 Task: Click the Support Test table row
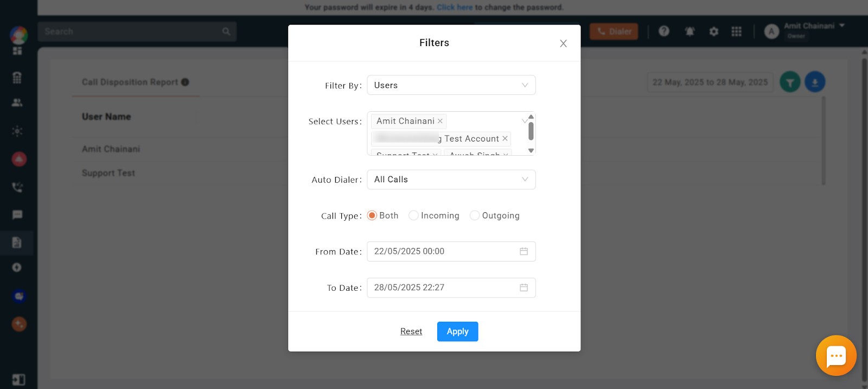[x=448, y=173]
